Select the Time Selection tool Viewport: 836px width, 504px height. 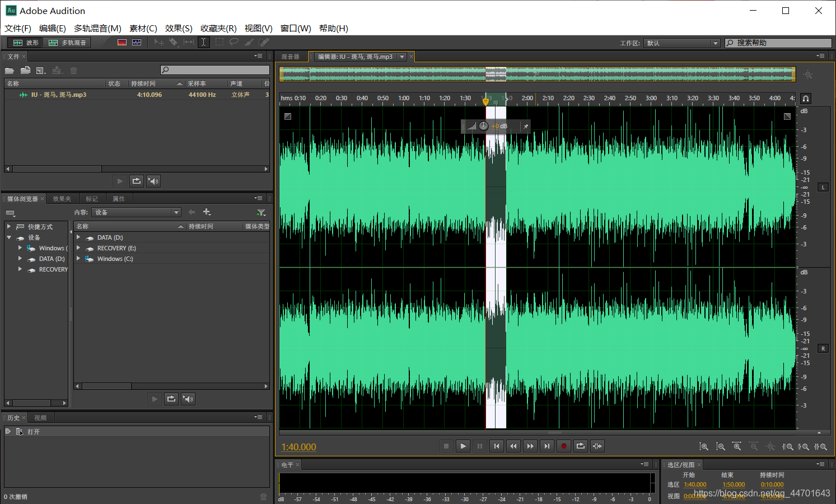(x=204, y=43)
